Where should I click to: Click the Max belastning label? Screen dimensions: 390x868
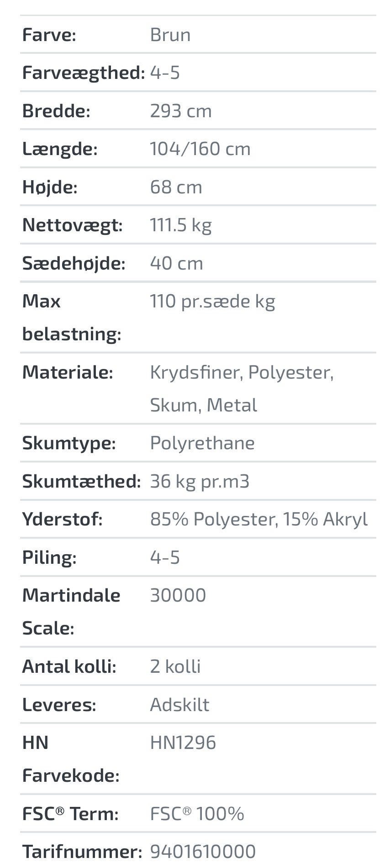click(72, 317)
